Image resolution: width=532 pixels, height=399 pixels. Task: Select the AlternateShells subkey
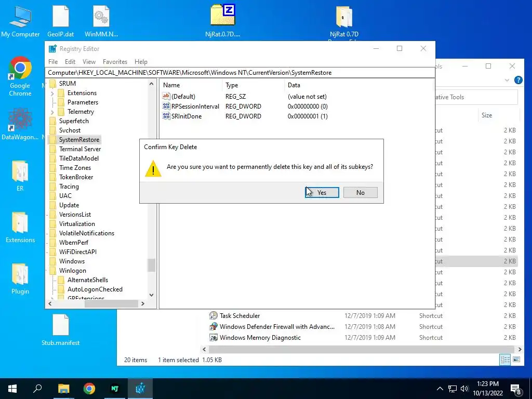pos(87,280)
